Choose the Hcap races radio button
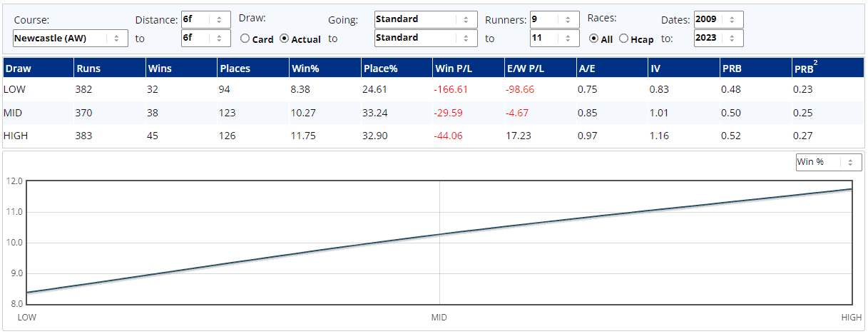 [x=624, y=39]
